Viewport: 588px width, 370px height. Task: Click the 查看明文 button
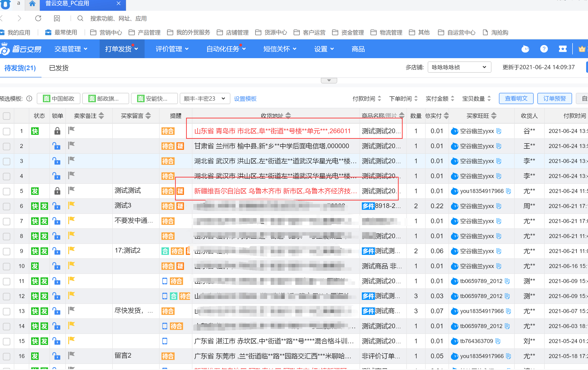pyautogui.click(x=516, y=98)
